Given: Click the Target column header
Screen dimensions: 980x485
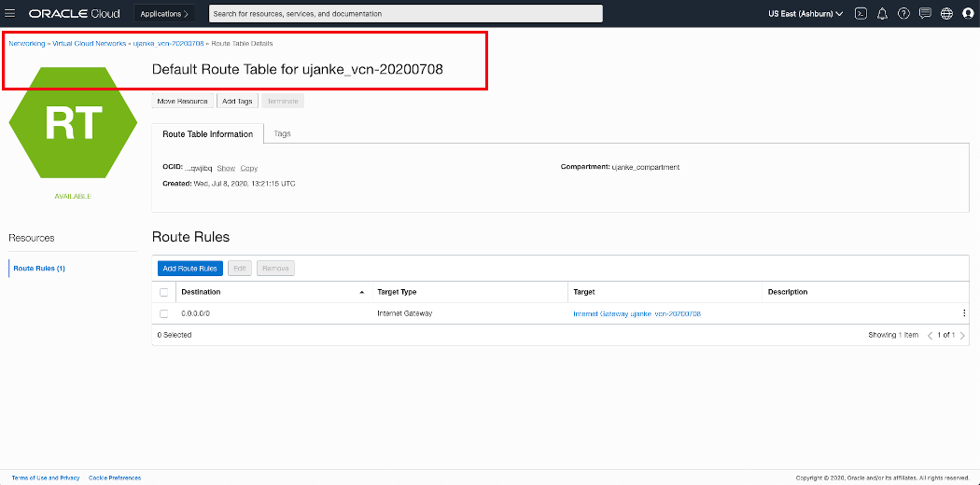Looking at the screenshot, I should click(x=583, y=292).
